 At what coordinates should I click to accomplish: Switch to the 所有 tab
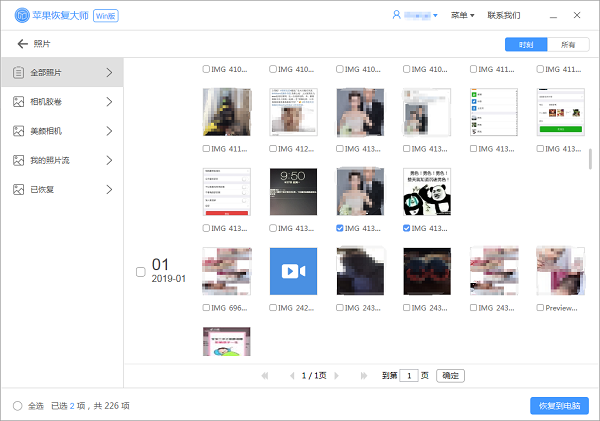568,44
